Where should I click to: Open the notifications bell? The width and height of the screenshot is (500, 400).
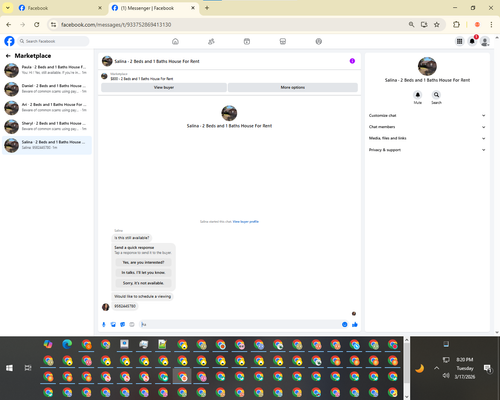coord(472,41)
